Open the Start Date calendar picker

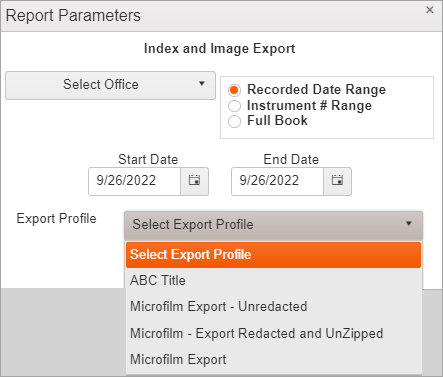pos(195,181)
